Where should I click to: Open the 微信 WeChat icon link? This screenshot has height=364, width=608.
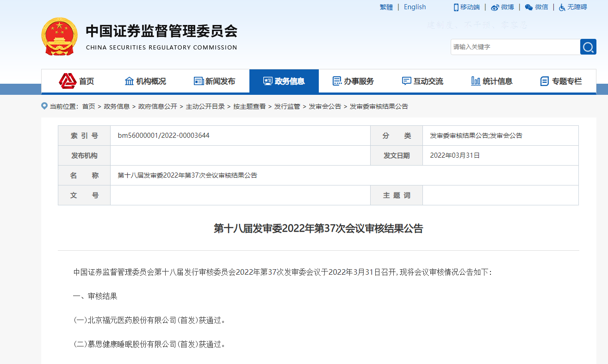(529, 7)
